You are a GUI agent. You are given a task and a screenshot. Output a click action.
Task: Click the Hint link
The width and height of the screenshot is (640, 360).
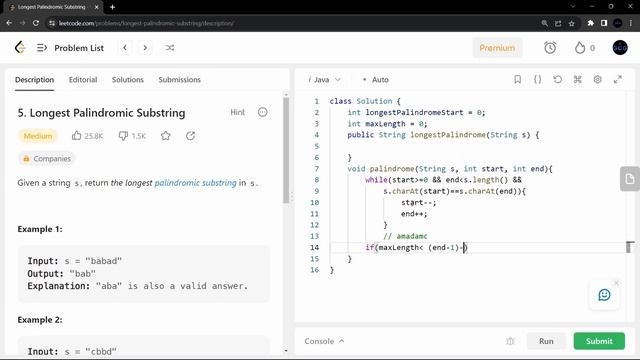[x=238, y=112]
